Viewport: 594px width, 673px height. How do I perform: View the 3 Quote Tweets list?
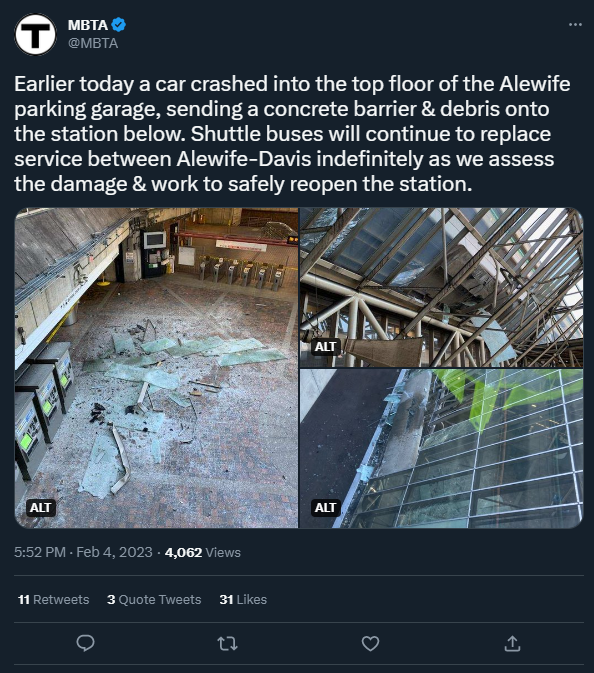(154, 599)
